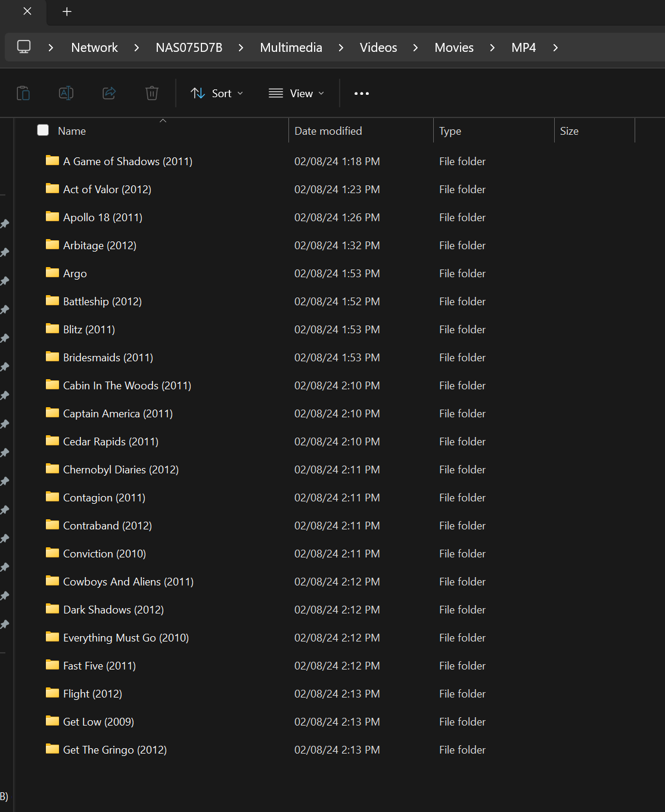This screenshot has height=812, width=665.
Task: Open the Sort dropdown menu
Action: click(x=217, y=94)
